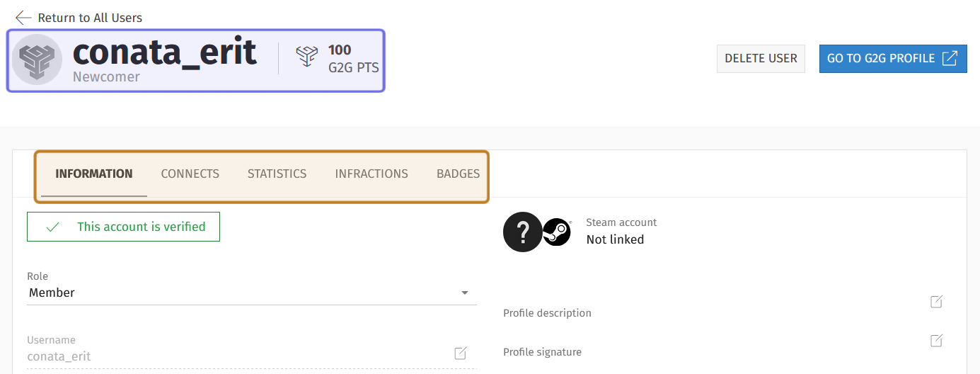The image size is (980, 374).
Task: Click the question mark Steam avatar icon
Action: coord(523,232)
